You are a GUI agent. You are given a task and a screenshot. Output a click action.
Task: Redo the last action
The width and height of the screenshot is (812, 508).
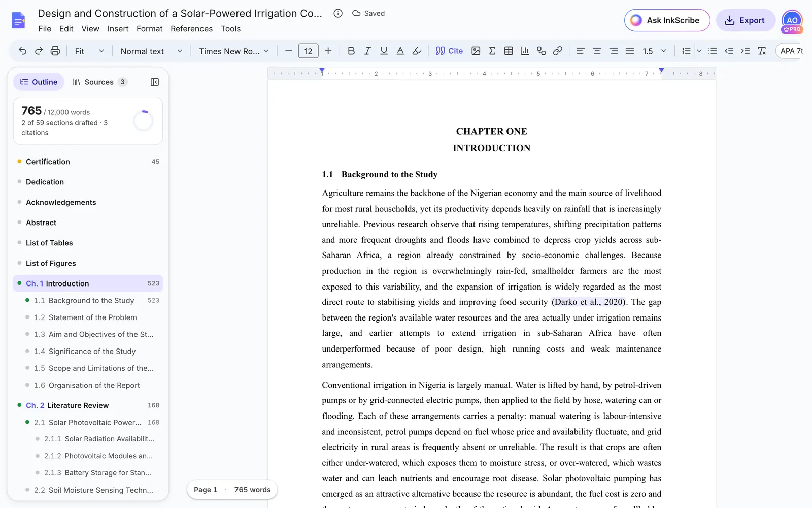pyautogui.click(x=39, y=51)
